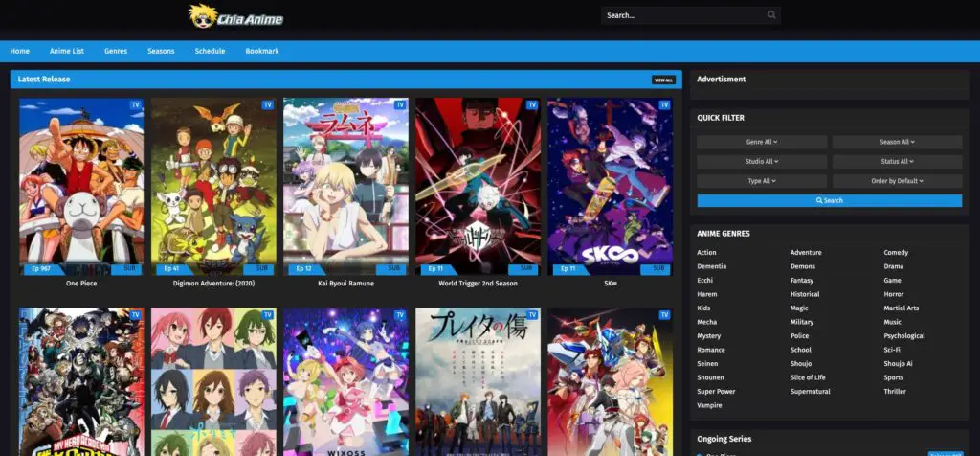Viewport: 980px width, 456px height.
Task: Select the Dementia genre
Action: click(712, 266)
